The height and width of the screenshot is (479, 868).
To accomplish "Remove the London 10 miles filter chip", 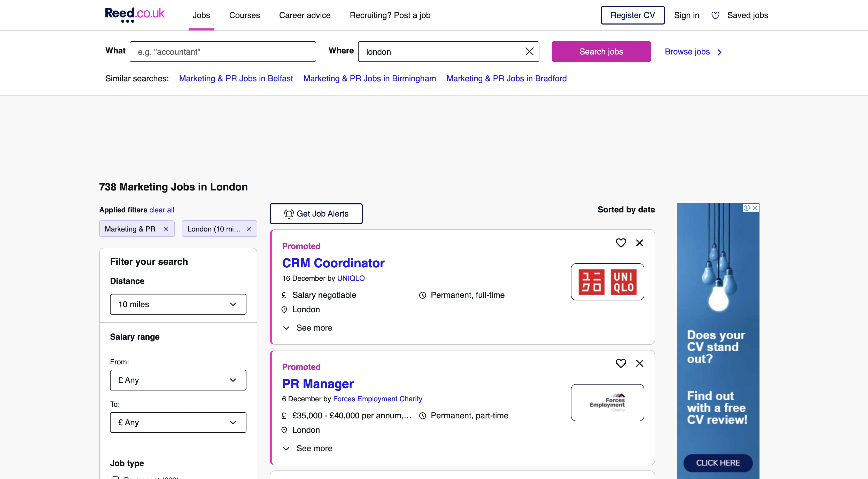I will 249,229.
